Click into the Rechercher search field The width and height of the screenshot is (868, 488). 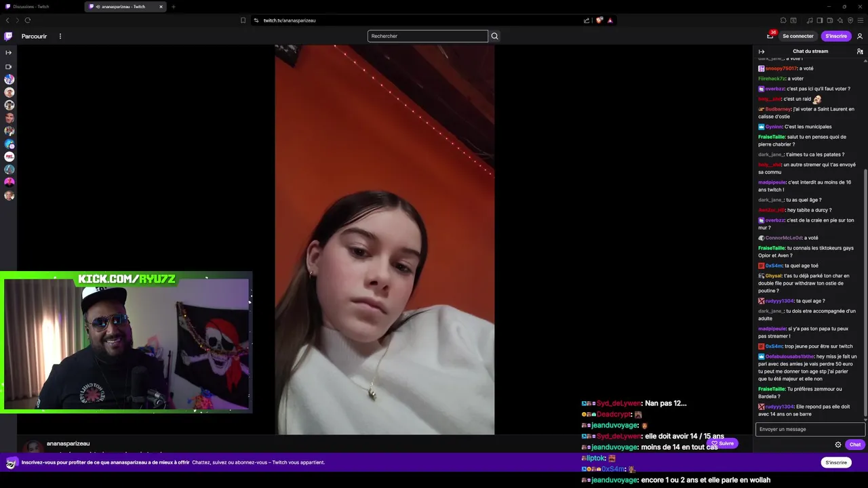click(x=427, y=36)
